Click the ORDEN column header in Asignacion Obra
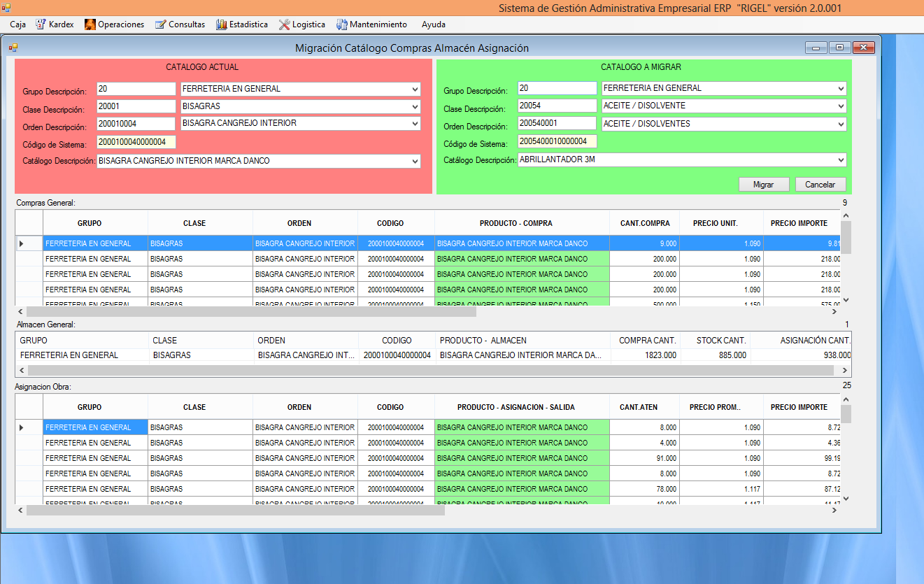Image resolution: width=924 pixels, height=584 pixels. pyautogui.click(x=305, y=407)
